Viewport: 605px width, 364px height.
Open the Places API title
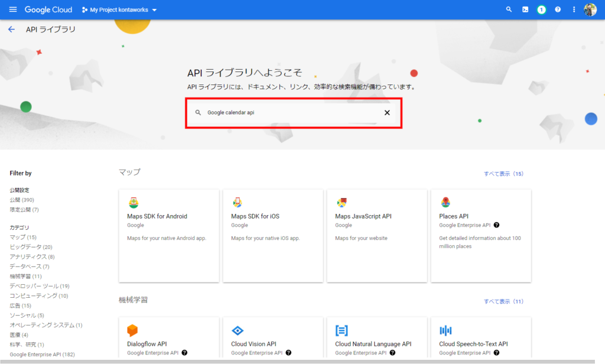(454, 216)
